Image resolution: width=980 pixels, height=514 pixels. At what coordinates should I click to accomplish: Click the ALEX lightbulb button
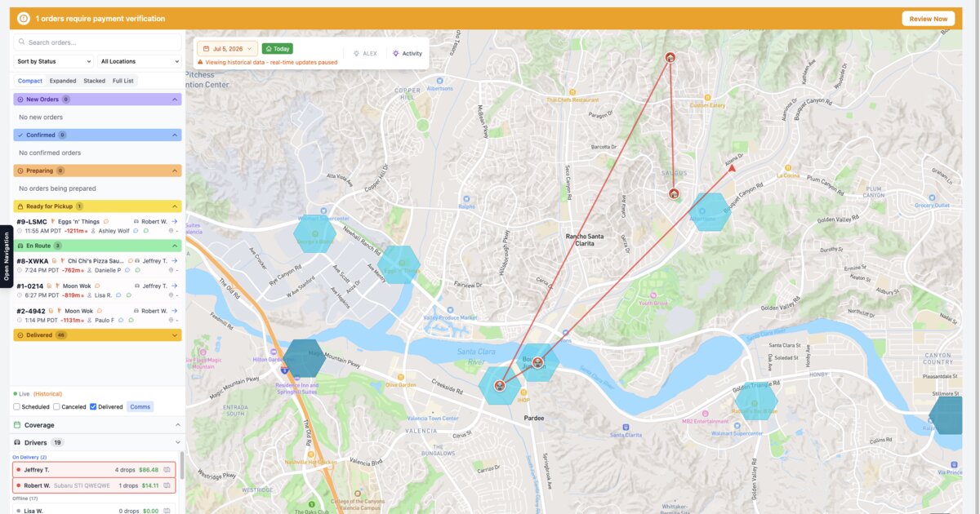click(365, 53)
